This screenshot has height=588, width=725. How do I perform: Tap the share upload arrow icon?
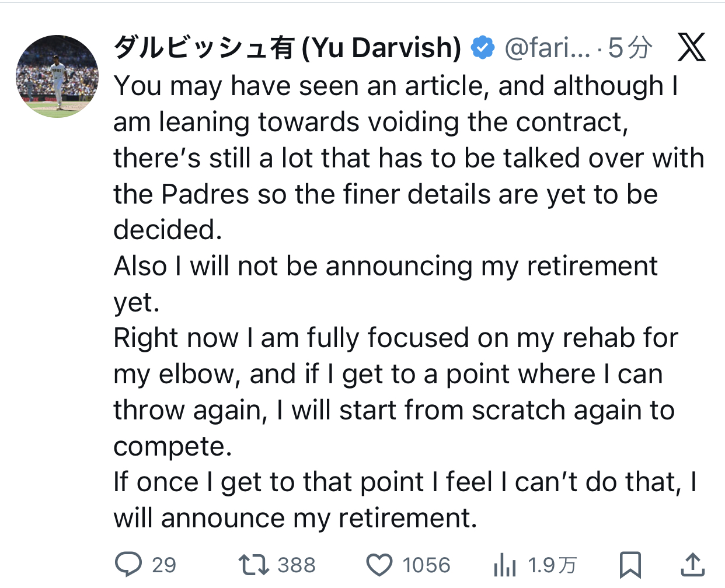point(692,565)
